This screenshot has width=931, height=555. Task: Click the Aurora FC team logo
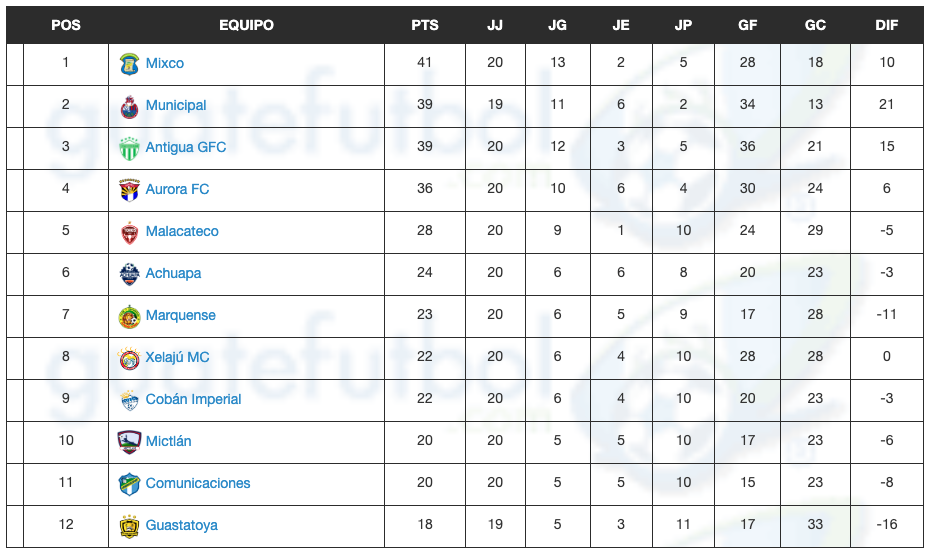click(129, 190)
